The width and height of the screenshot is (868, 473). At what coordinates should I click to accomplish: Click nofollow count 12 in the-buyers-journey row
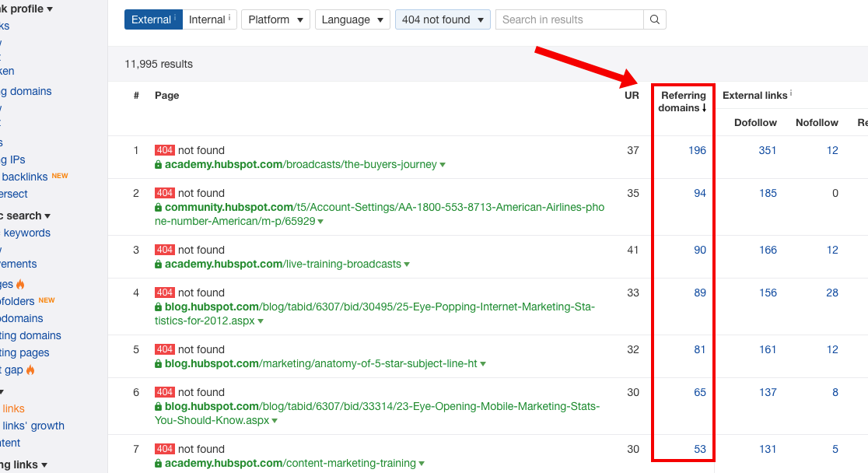[x=832, y=150]
